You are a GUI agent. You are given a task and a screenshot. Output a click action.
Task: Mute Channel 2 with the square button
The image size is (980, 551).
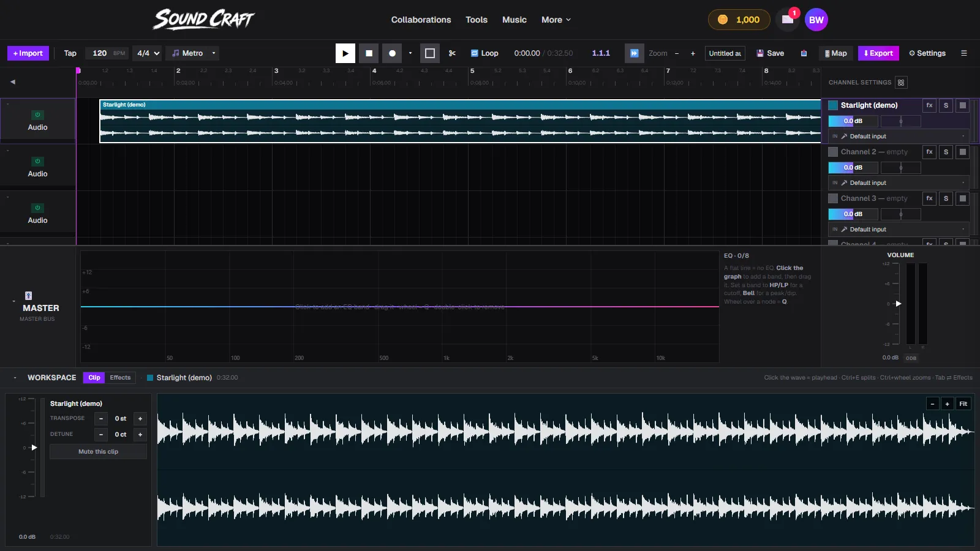(x=963, y=152)
